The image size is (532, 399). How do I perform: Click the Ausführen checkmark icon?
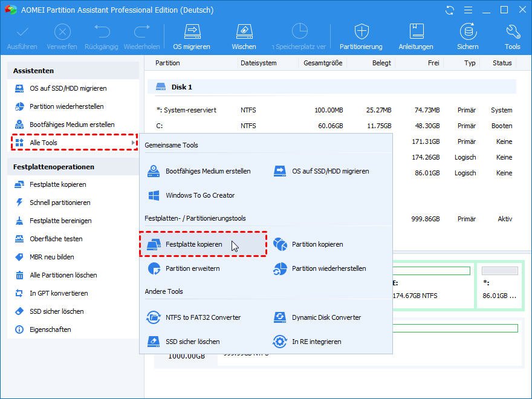(22, 33)
